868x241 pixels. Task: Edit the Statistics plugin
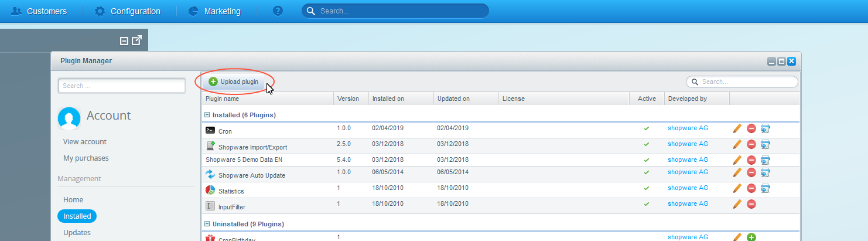[x=737, y=188]
